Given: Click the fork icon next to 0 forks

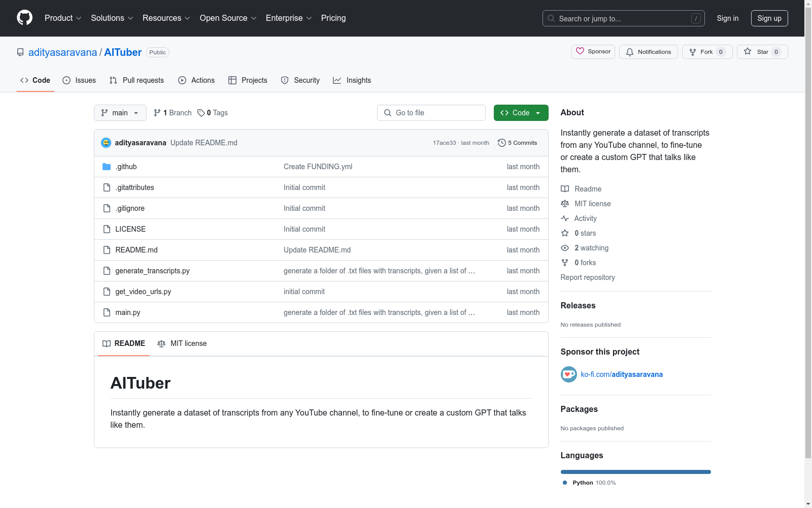Looking at the screenshot, I should click(x=565, y=263).
